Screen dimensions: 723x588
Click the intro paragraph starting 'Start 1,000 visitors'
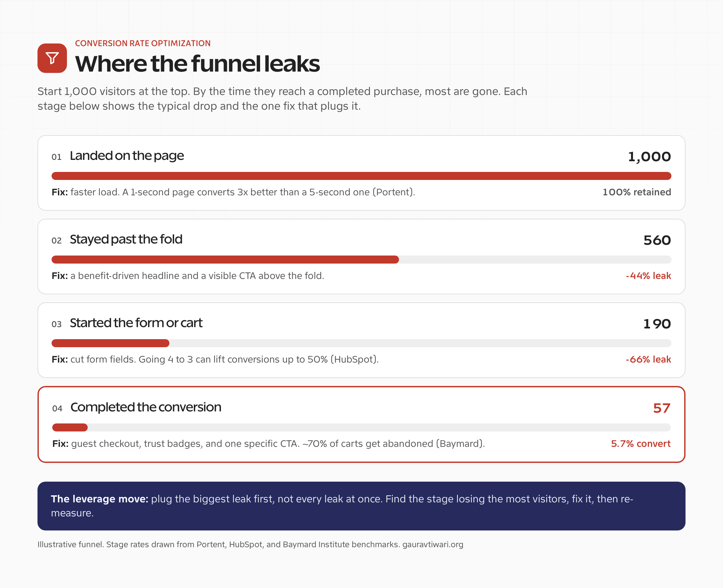(283, 99)
